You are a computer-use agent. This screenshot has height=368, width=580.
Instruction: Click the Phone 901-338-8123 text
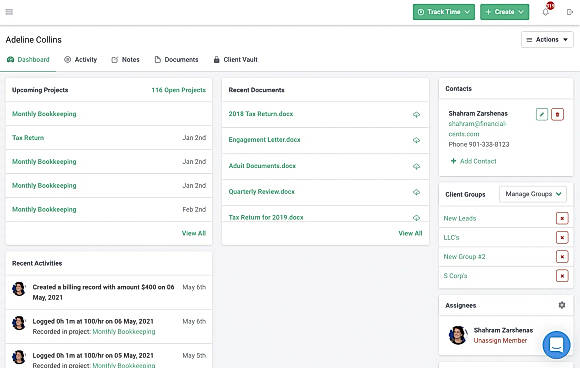point(479,144)
